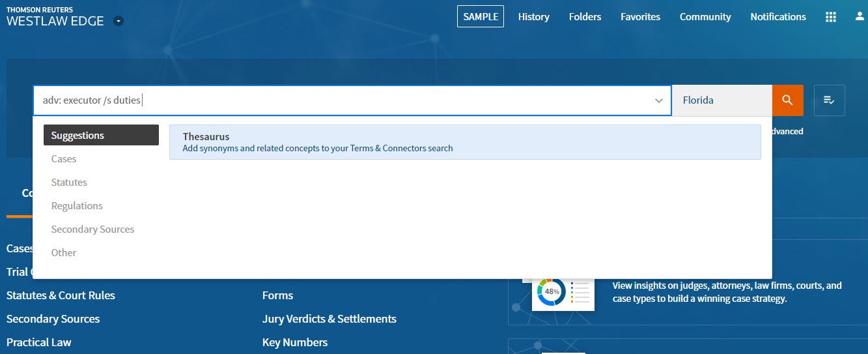Expand the search box history chevron

pos(659,100)
